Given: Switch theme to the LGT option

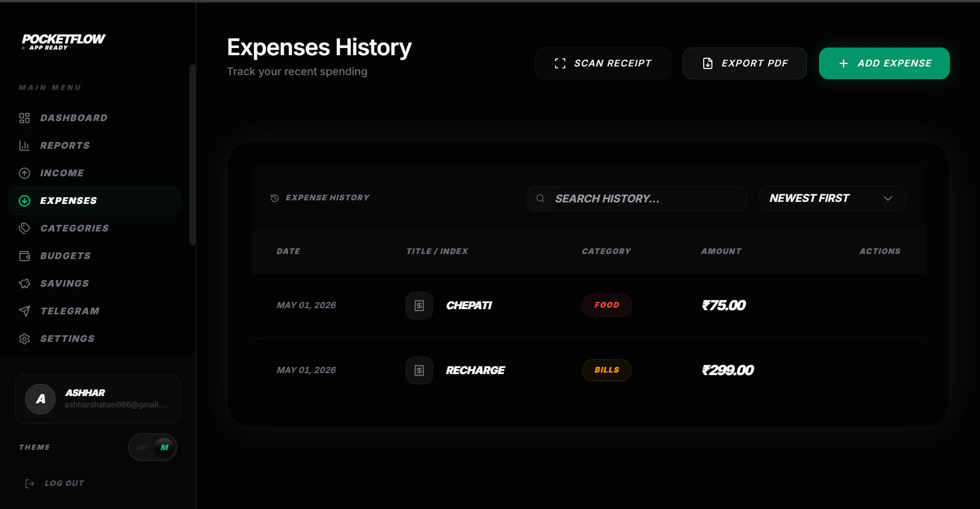Looking at the screenshot, I should coord(142,448).
